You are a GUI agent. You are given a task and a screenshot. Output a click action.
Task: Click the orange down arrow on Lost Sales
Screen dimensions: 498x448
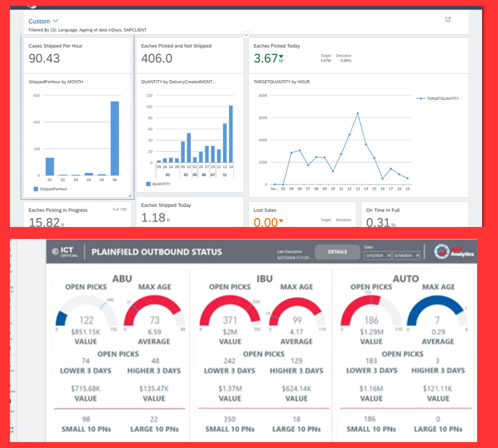point(281,221)
